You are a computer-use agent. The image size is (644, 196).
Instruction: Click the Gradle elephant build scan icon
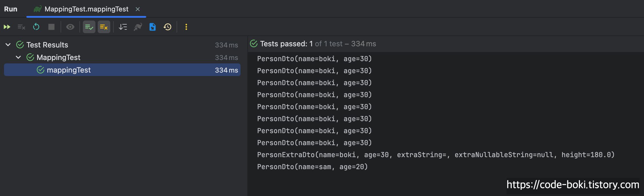point(138,27)
